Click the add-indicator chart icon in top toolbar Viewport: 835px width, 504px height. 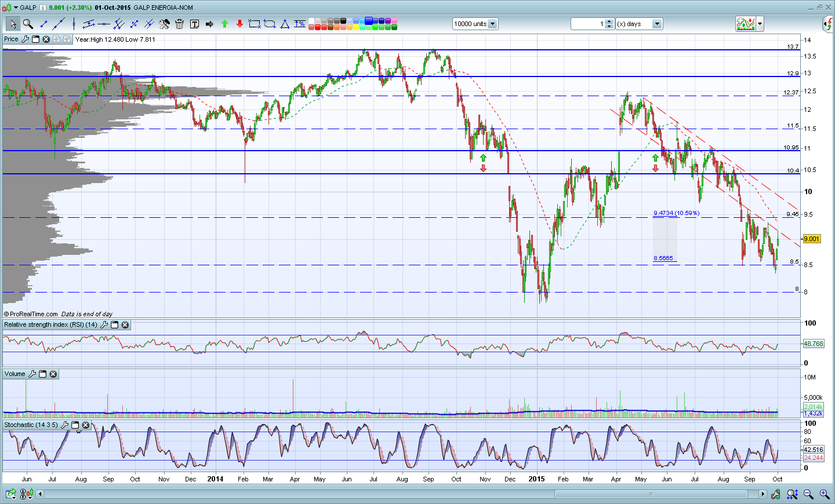click(x=746, y=24)
